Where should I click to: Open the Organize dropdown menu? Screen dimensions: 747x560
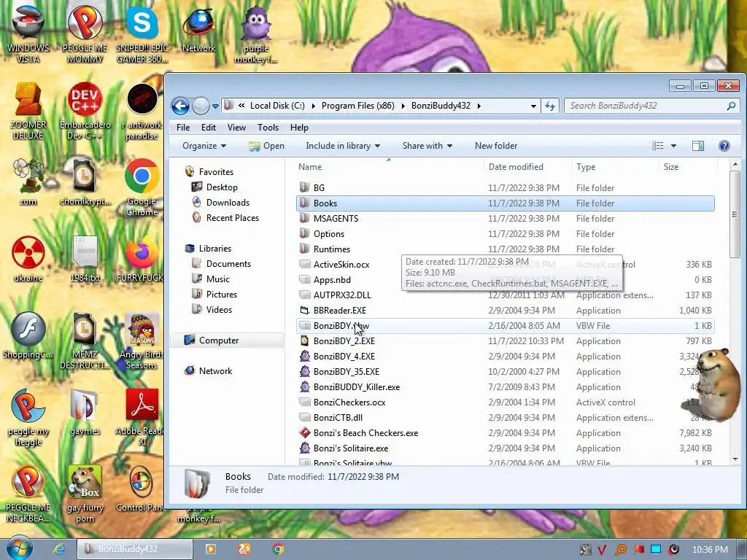coord(204,146)
